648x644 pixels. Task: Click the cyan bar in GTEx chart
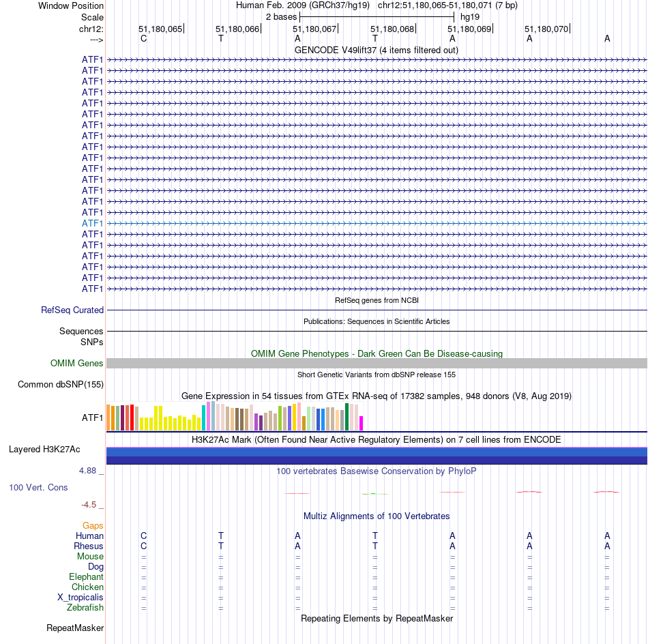click(x=203, y=418)
